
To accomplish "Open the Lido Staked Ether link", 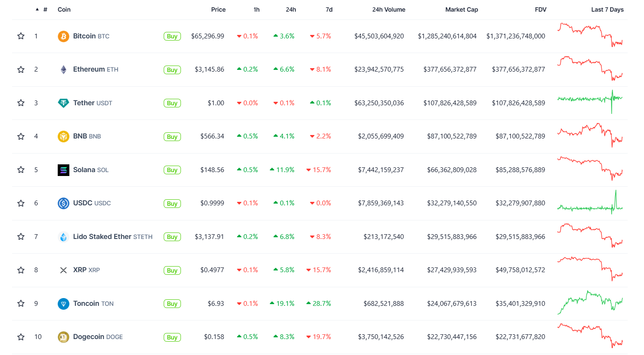I will (102, 237).
